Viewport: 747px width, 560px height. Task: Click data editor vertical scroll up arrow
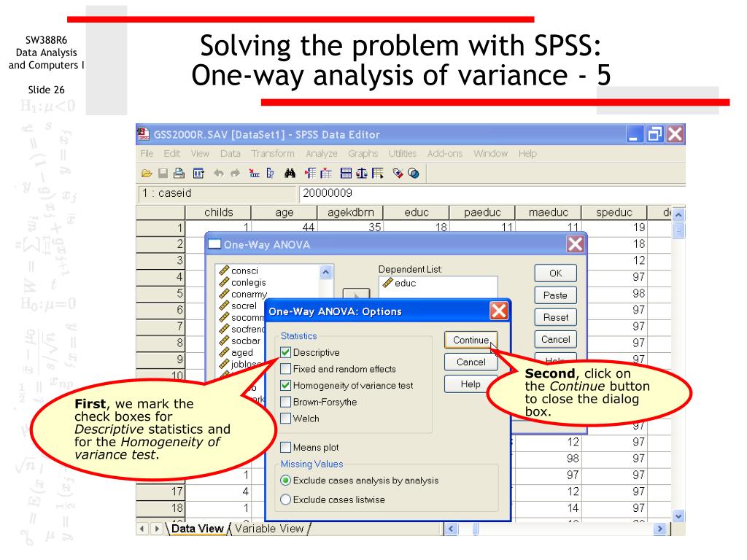(678, 215)
